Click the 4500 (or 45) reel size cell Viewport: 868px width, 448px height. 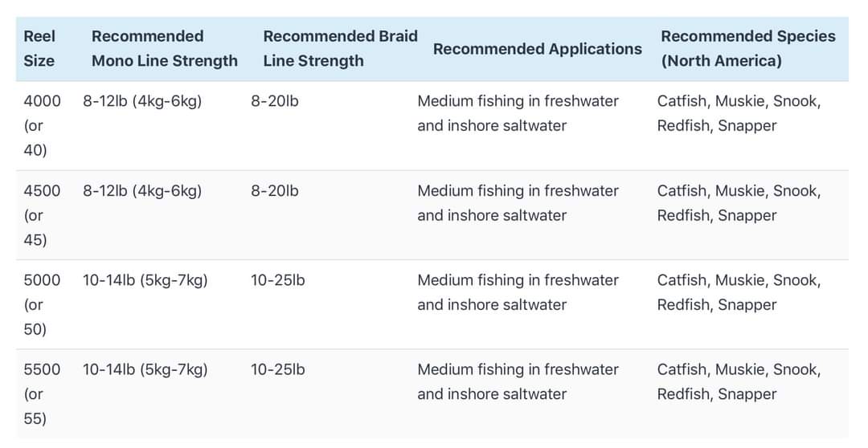click(x=42, y=215)
